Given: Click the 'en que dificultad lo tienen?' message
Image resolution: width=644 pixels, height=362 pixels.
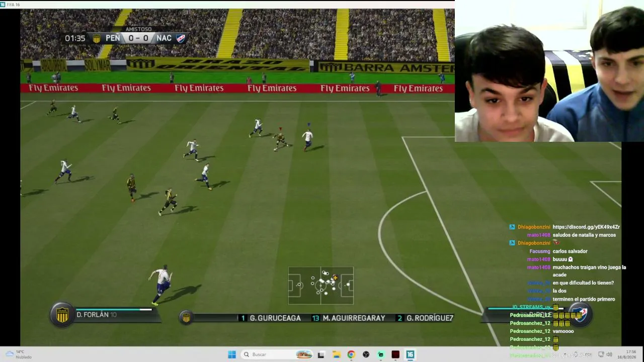Looking at the screenshot, I should (x=583, y=283).
